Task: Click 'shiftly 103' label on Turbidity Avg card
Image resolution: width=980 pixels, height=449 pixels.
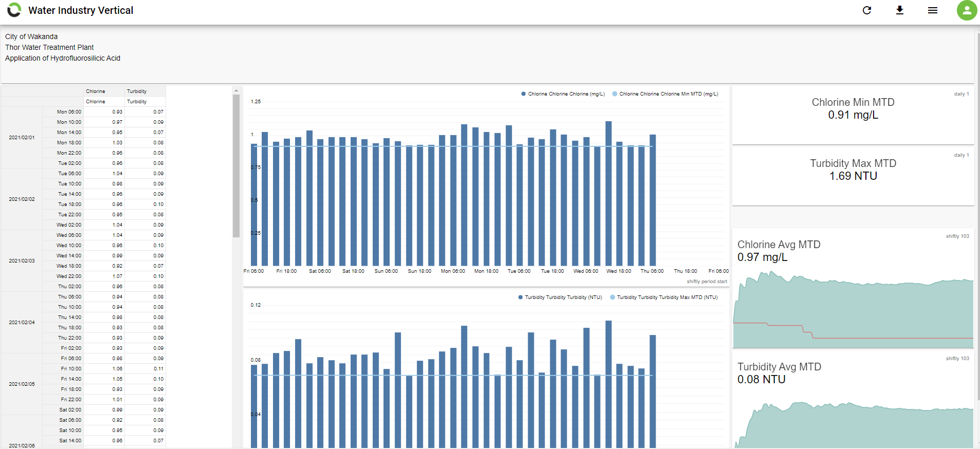Action: [x=957, y=359]
